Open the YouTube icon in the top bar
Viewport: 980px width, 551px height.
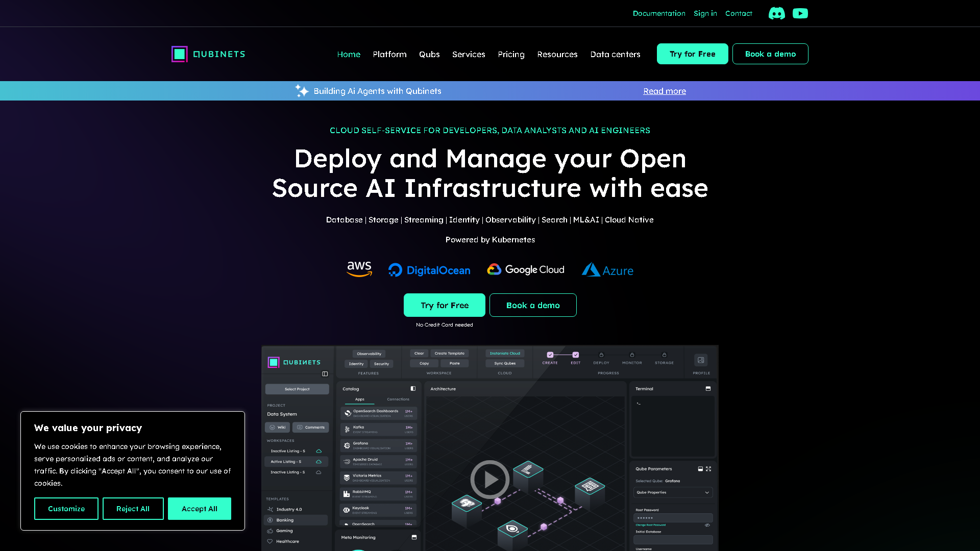tap(800, 13)
